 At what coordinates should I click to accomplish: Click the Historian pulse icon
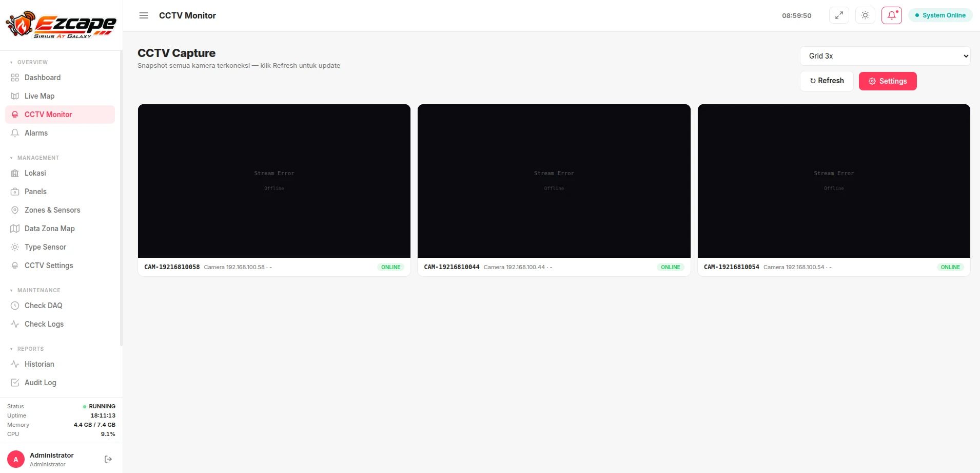15,364
